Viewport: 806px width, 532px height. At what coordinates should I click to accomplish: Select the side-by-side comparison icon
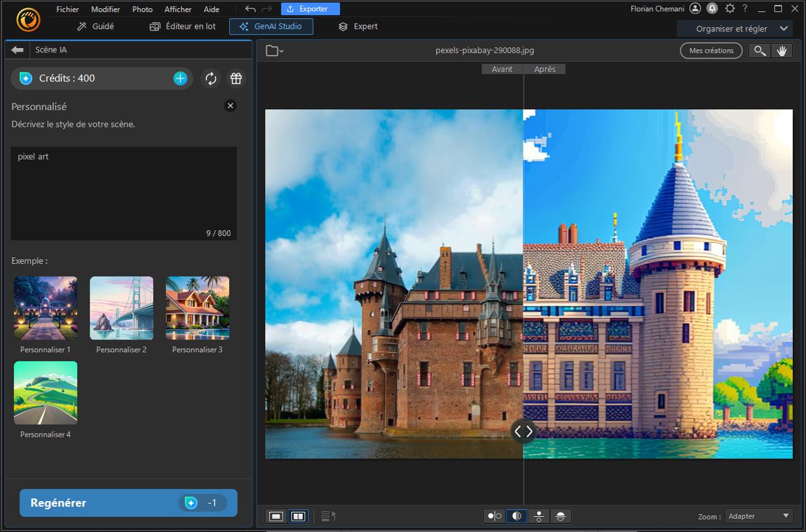(493, 516)
